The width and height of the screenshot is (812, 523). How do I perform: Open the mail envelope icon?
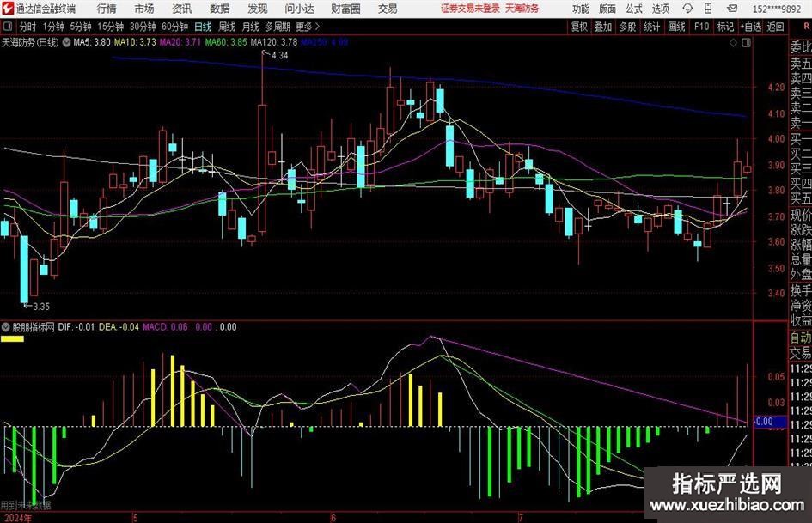click(x=732, y=9)
